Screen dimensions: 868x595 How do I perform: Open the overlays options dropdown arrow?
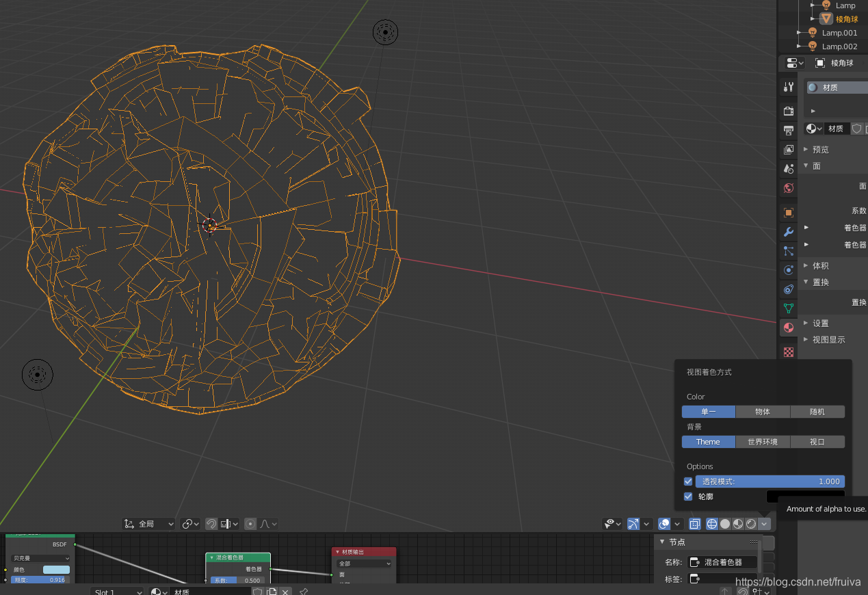[x=677, y=524]
